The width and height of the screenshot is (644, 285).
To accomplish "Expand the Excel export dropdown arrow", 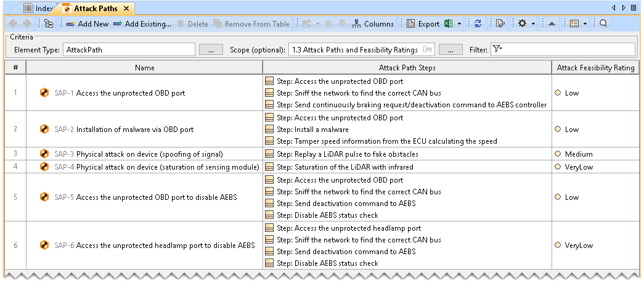I will click(x=460, y=24).
